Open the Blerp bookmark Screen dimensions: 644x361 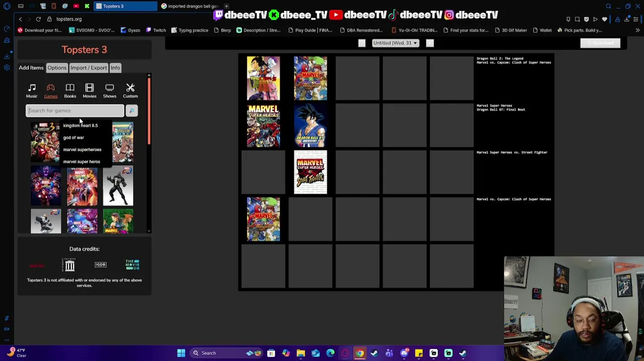click(222, 30)
